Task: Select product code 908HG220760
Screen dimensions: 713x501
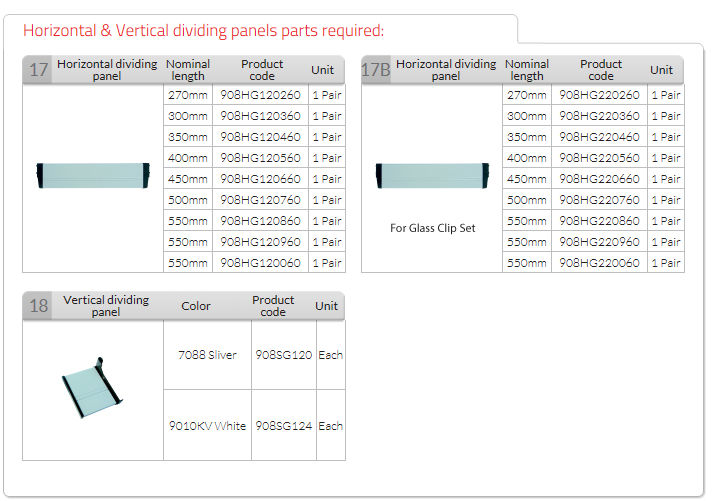Action: (599, 200)
